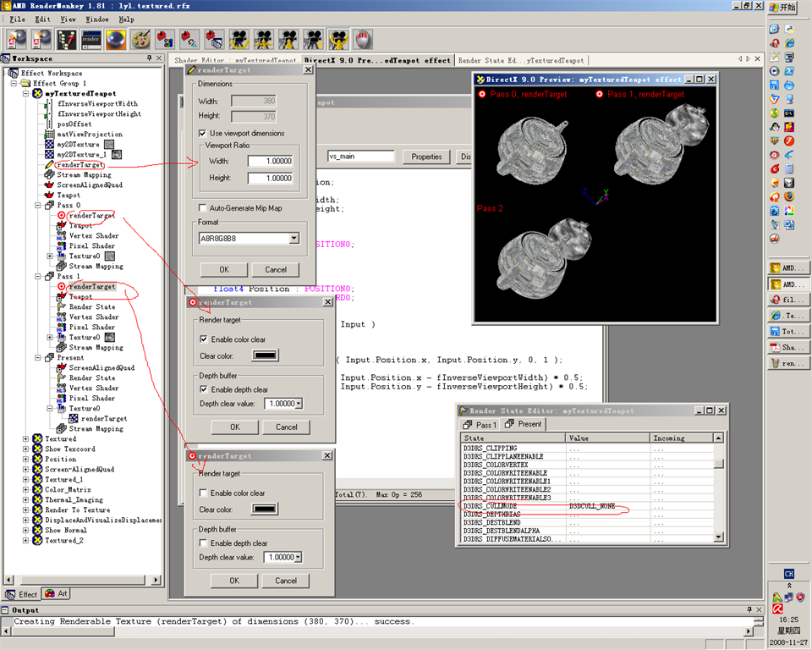Image resolution: width=812 pixels, height=650 pixels.
Task: Toggle the preview window sphere icon
Action: click(116, 40)
